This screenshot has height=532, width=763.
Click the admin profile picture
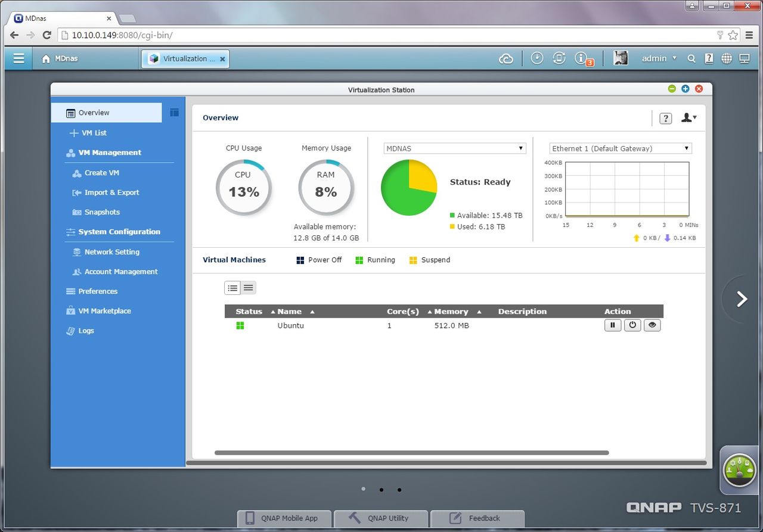coord(621,58)
